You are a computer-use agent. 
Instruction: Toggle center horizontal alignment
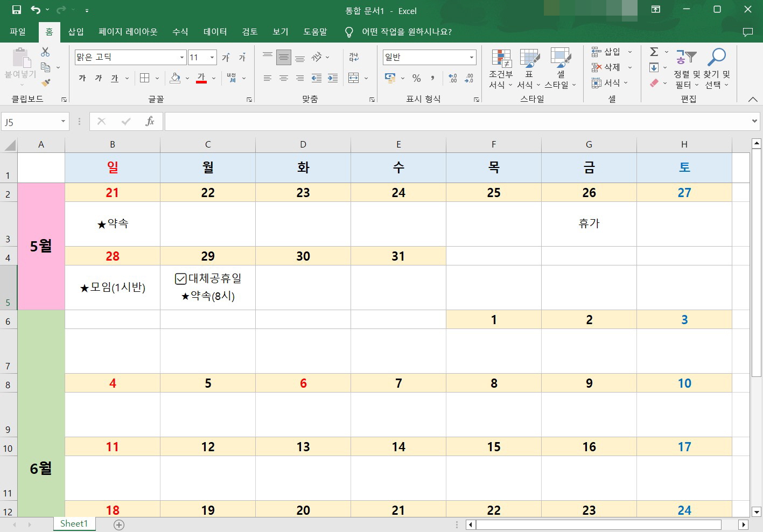tap(284, 78)
